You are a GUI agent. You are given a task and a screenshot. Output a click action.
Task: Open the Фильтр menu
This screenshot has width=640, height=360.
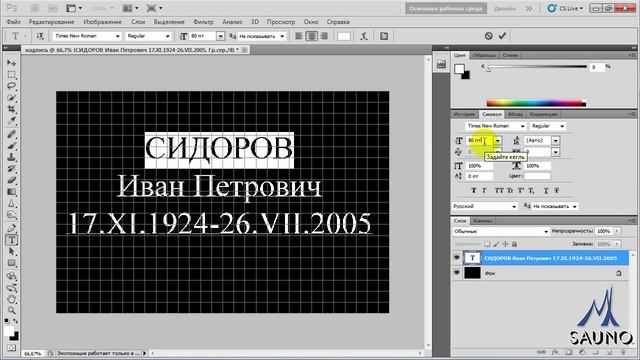tap(203, 22)
